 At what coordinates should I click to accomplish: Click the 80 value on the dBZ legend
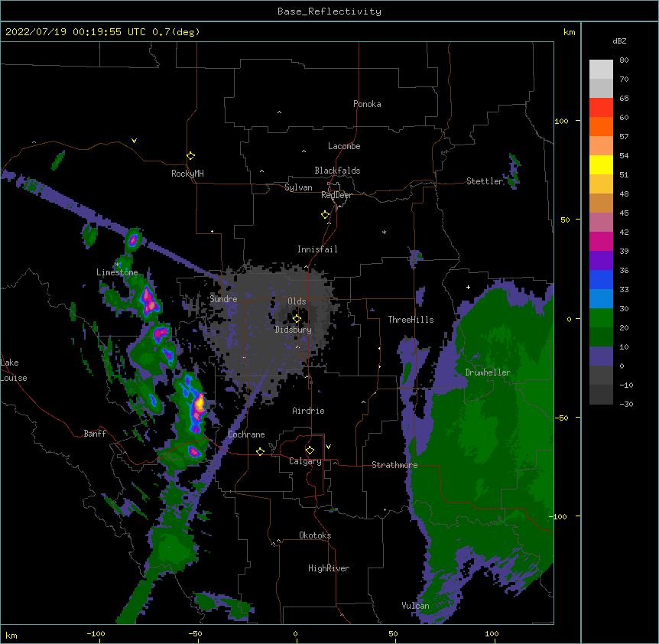[x=624, y=60]
